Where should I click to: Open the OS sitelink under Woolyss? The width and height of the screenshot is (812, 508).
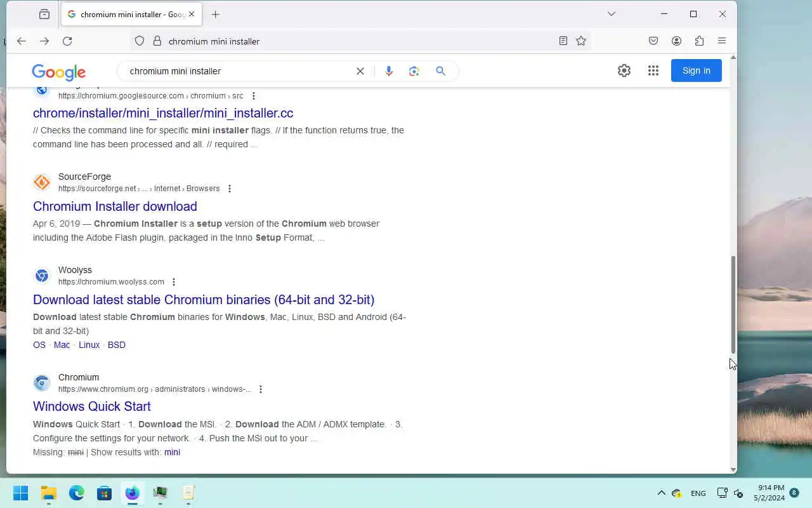point(39,345)
